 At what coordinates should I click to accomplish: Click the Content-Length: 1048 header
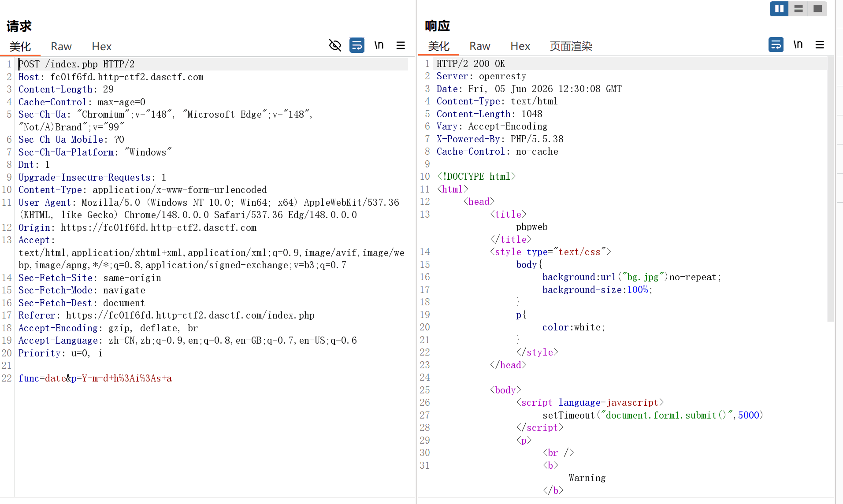(x=490, y=114)
